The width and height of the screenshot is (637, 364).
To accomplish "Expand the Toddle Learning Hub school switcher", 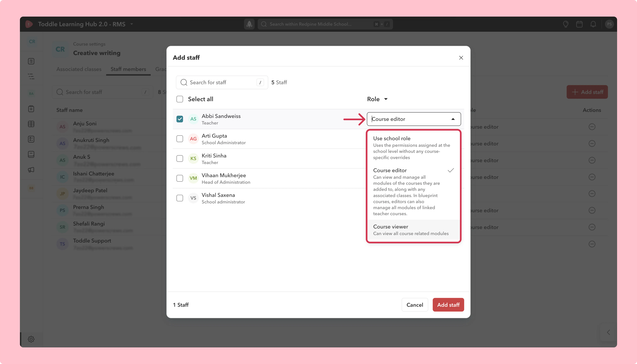I will pyautogui.click(x=132, y=24).
